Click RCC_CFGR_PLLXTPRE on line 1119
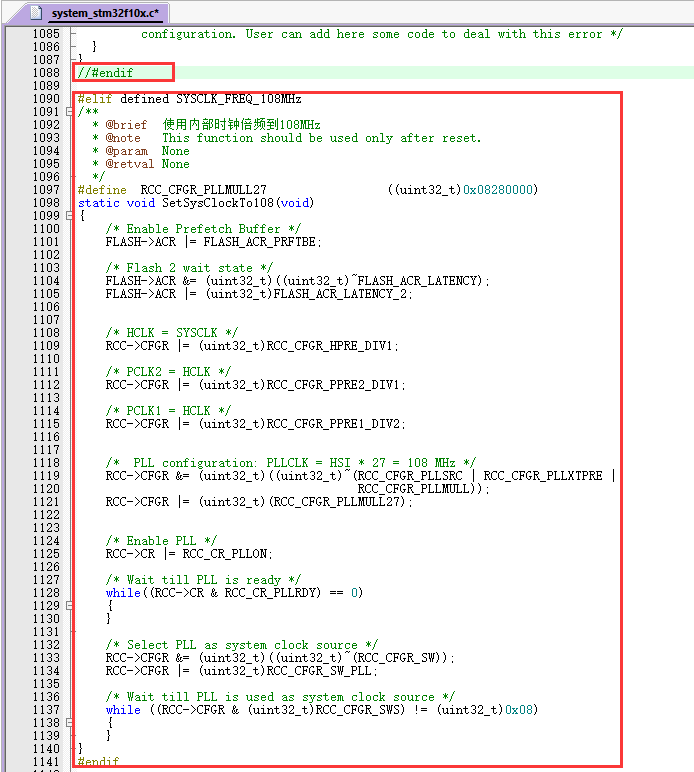This screenshot has height=772, width=694. (x=543, y=476)
